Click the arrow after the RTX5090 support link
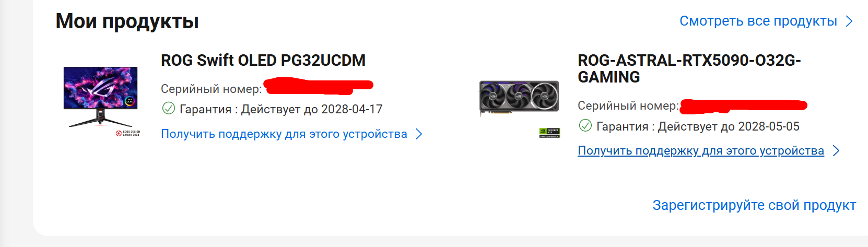868x247 pixels. [836, 151]
